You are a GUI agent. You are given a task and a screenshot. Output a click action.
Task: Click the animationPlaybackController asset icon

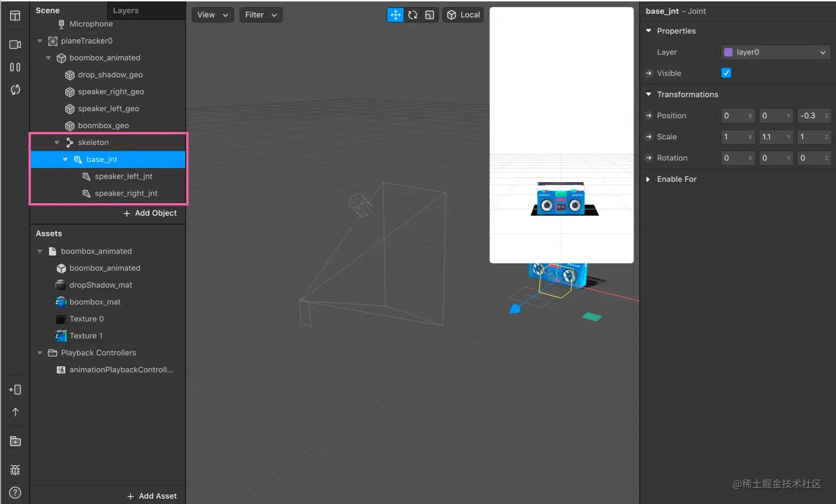[x=61, y=370]
